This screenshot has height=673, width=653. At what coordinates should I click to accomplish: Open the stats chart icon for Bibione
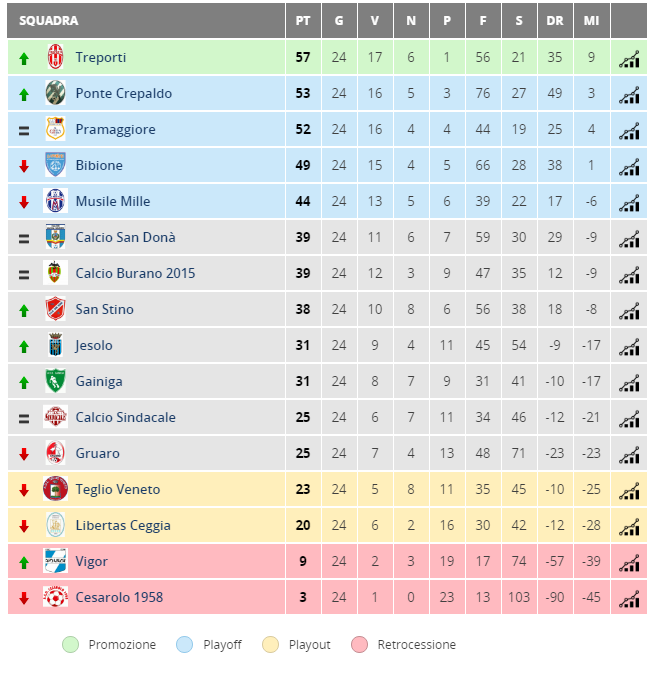pos(629,167)
